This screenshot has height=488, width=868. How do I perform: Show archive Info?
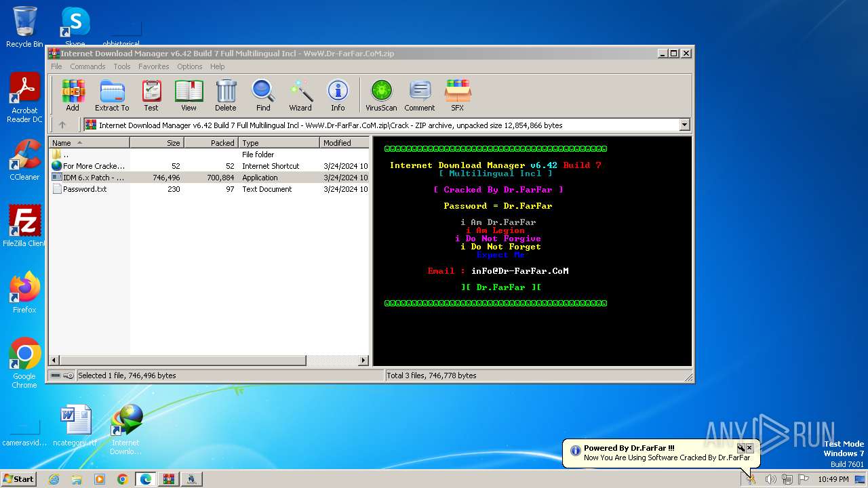pos(338,95)
